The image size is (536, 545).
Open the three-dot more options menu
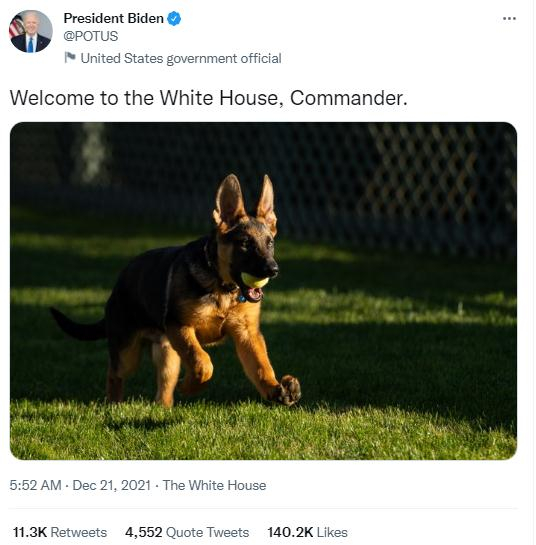coord(509,18)
